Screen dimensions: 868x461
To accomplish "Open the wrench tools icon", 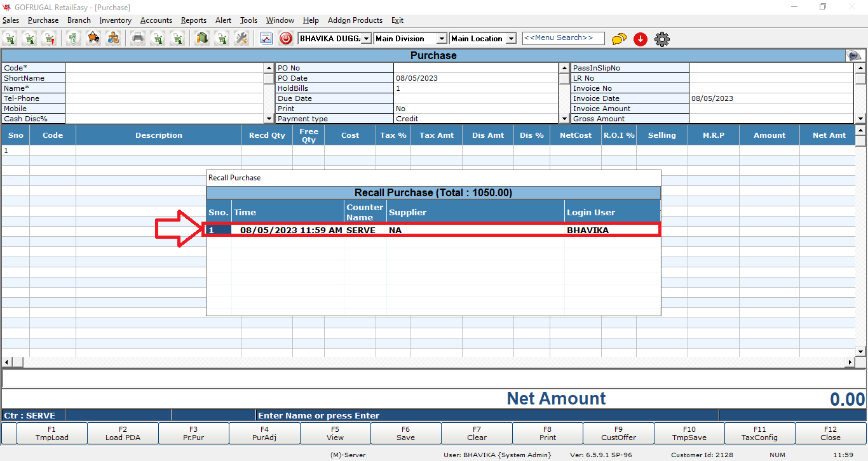I will coord(241,39).
